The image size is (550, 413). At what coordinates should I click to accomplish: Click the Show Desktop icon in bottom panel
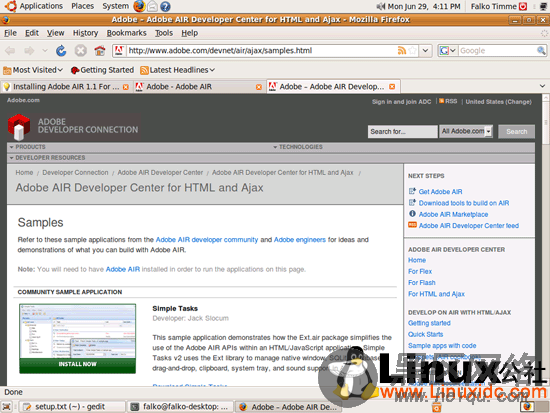pyautogui.click(x=7, y=407)
